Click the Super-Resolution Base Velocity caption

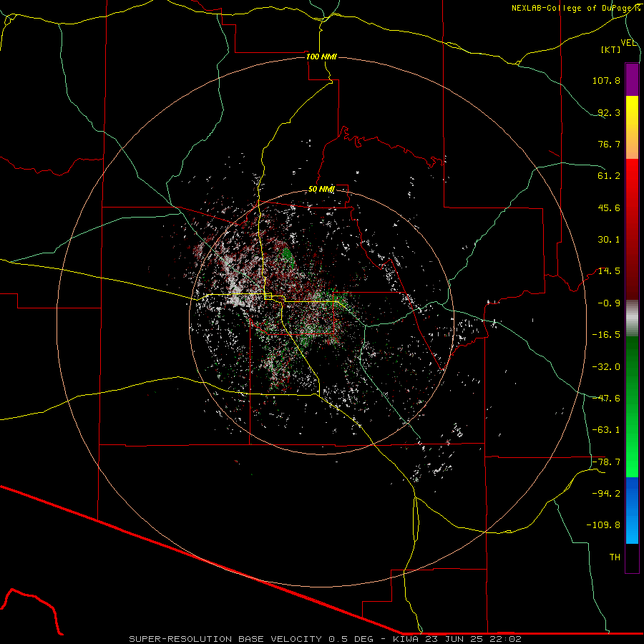click(325, 639)
